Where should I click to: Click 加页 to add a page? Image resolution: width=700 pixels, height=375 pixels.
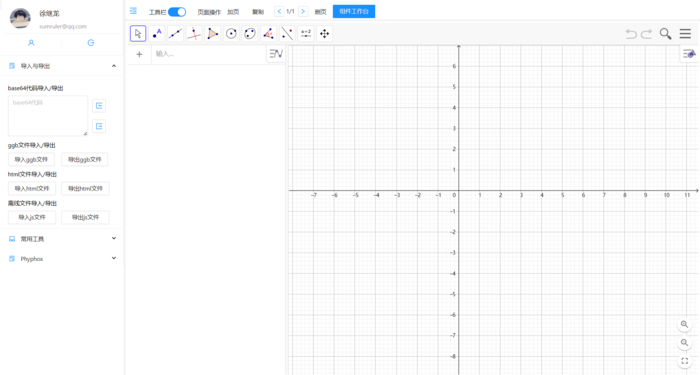click(233, 12)
